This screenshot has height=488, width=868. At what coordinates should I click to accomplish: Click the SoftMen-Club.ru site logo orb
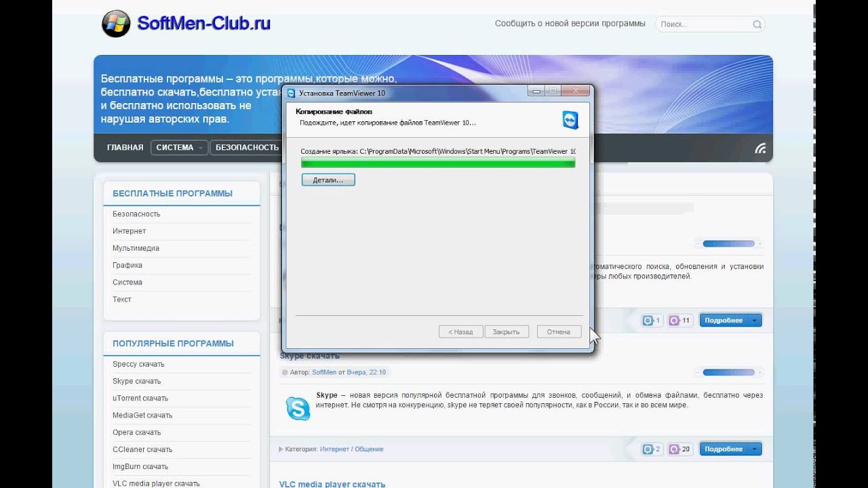pyautogui.click(x=116, y=24)
